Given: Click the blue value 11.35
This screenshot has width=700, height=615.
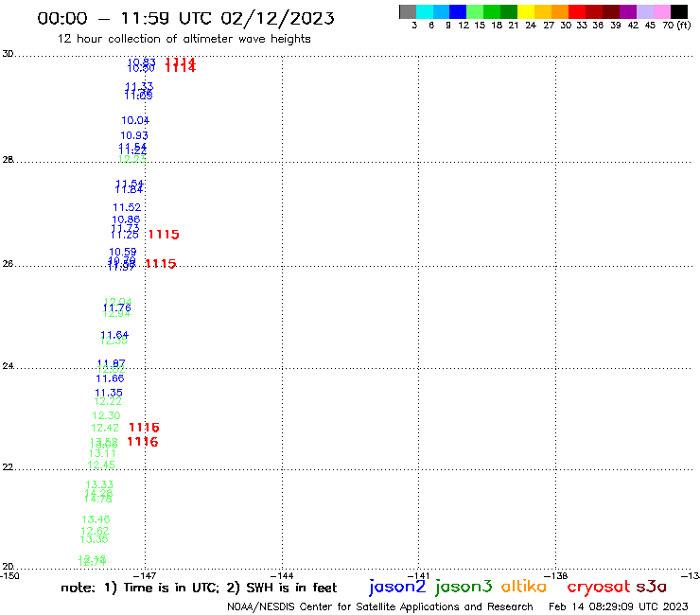Looking at the screenshot, I should pyautogui.click(x=109, y=392).
